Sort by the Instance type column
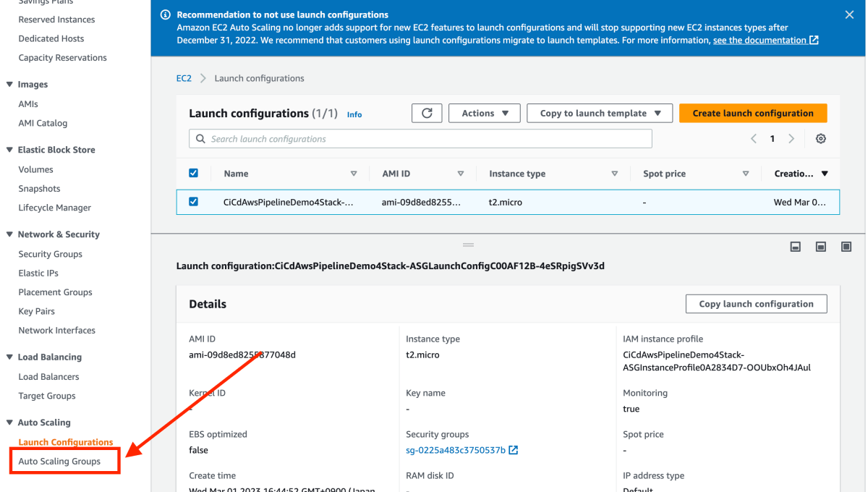Screen dimensions: 868x492 coord(615,174)
